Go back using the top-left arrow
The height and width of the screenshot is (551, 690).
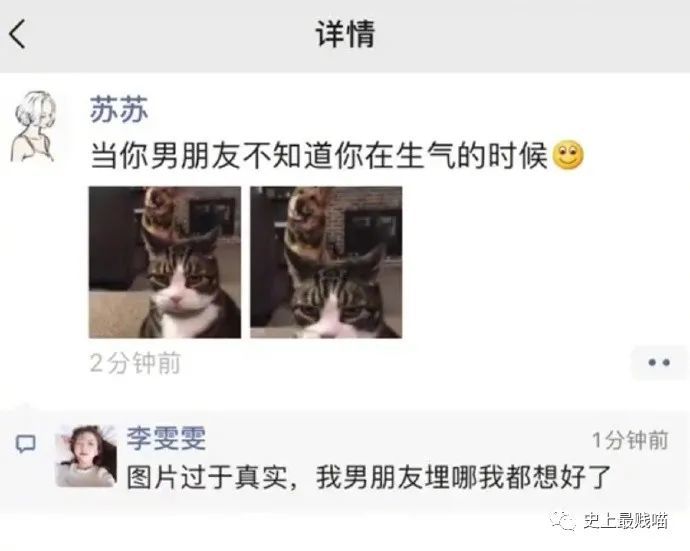17,34
